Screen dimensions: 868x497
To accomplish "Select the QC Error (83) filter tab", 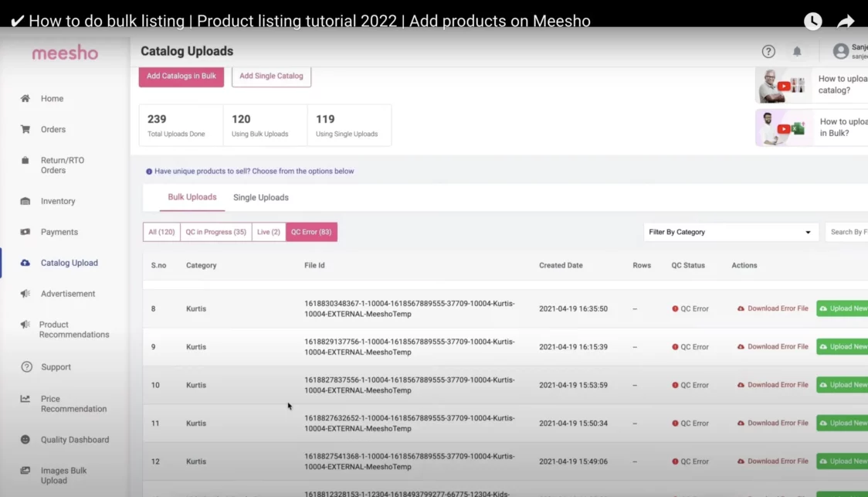I will [311, 232].
